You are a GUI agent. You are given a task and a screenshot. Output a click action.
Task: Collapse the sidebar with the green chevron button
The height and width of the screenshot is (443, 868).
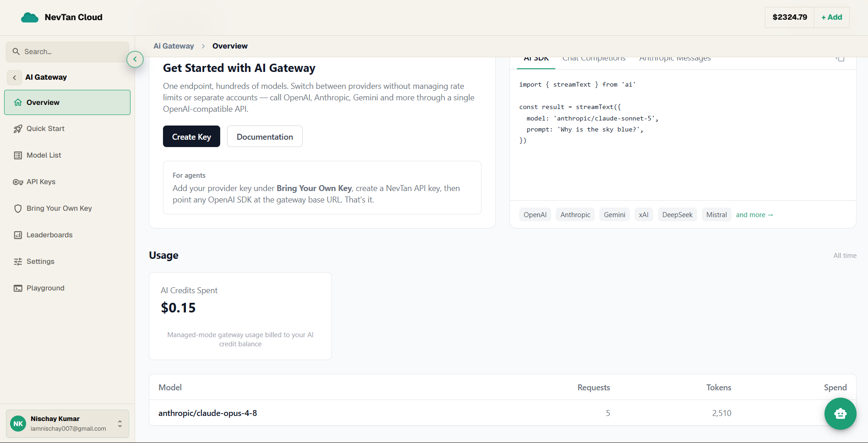coord(135,59)
